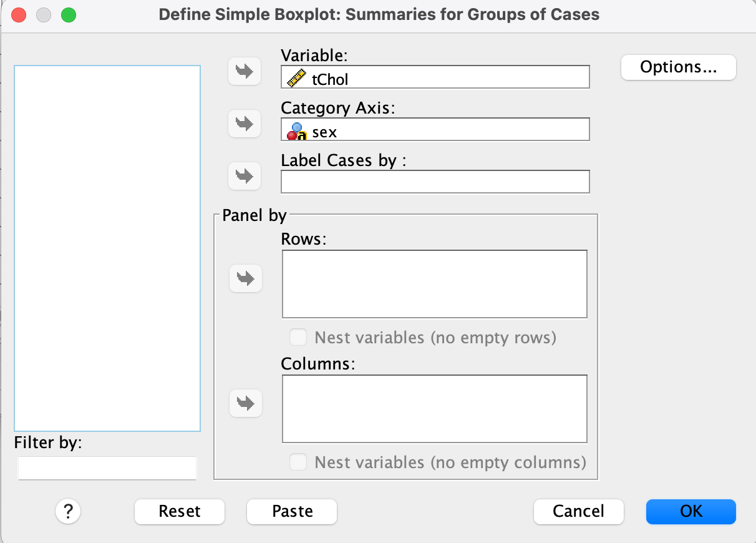This screenshot has width=756, height=543.
Task: Click the arrow button next to Variable
Action: [245, 72]
